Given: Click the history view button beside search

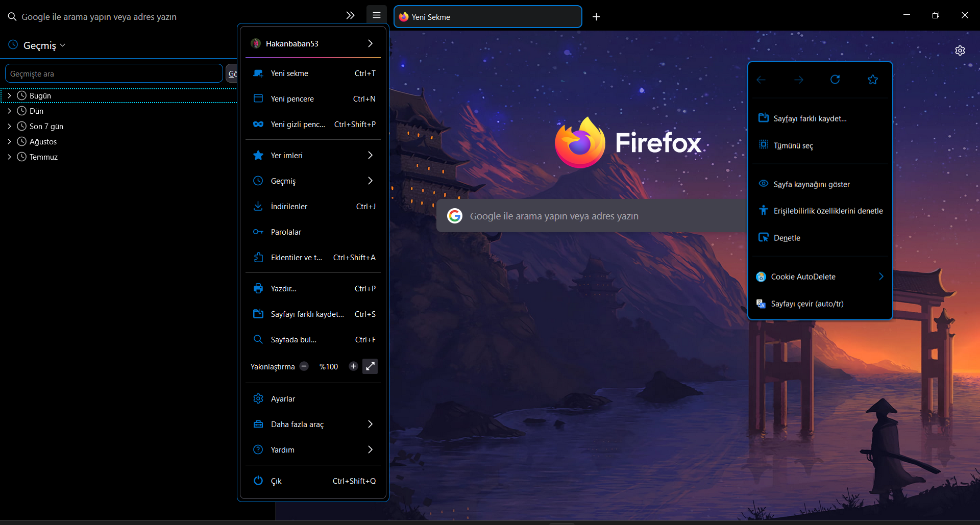Looking at the screenshot, I should click(x=232, y=73).
